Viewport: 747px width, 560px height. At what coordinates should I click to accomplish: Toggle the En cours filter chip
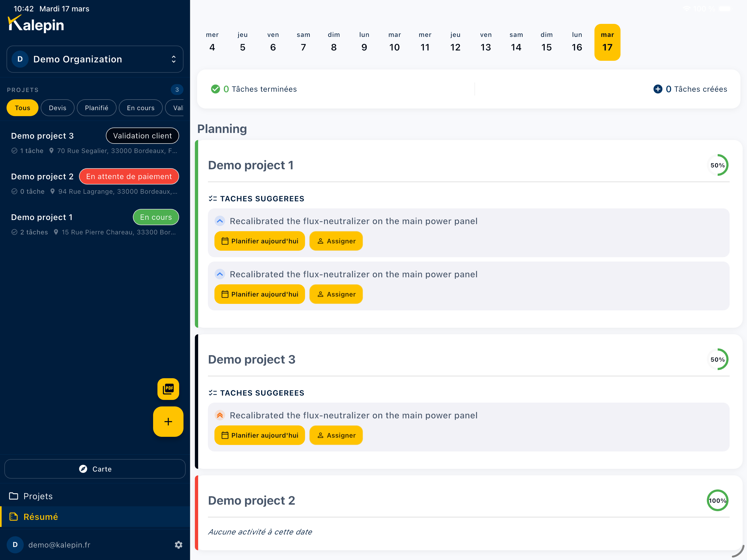[141, 108]
